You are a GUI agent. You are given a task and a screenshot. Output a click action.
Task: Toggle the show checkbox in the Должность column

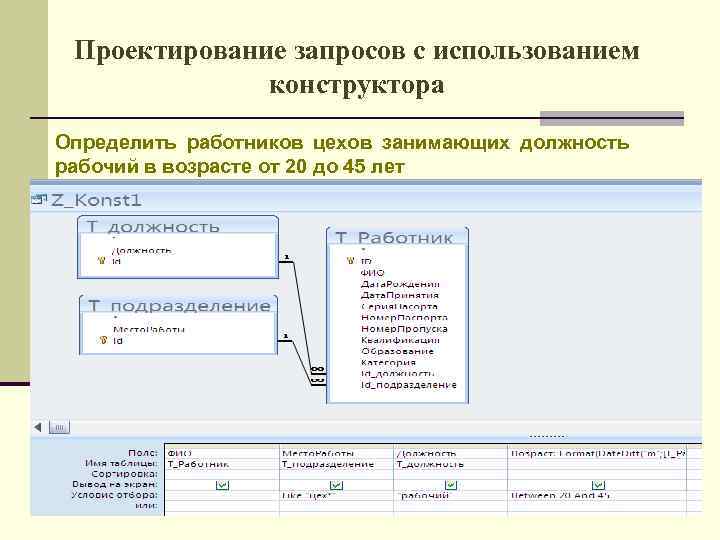pyautogui.click(x=451, y=484)
